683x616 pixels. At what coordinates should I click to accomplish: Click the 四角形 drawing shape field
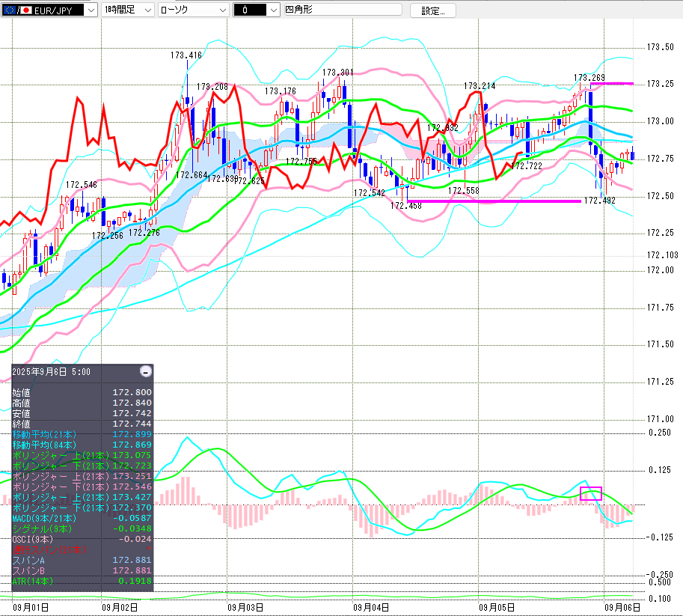click(343, 10)
